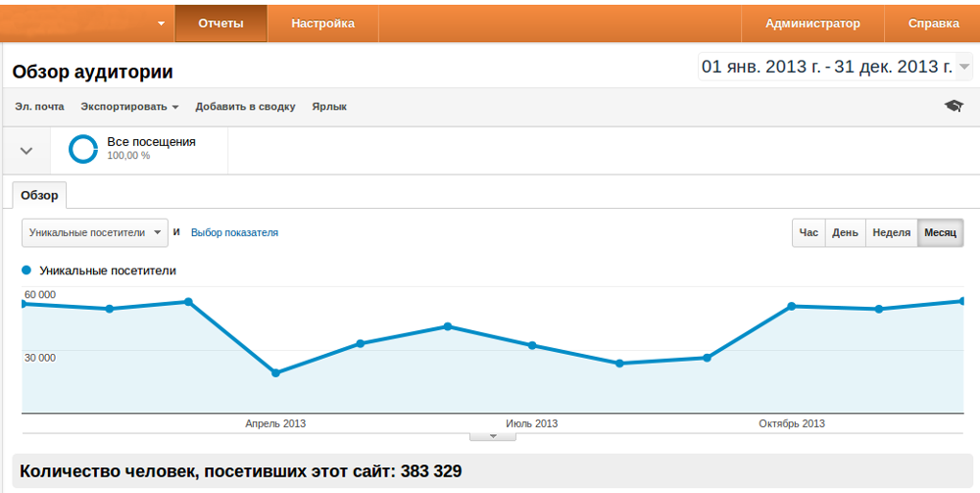
Task: Open the account dropdown arrow in the top bar
Action: point(161,25)
